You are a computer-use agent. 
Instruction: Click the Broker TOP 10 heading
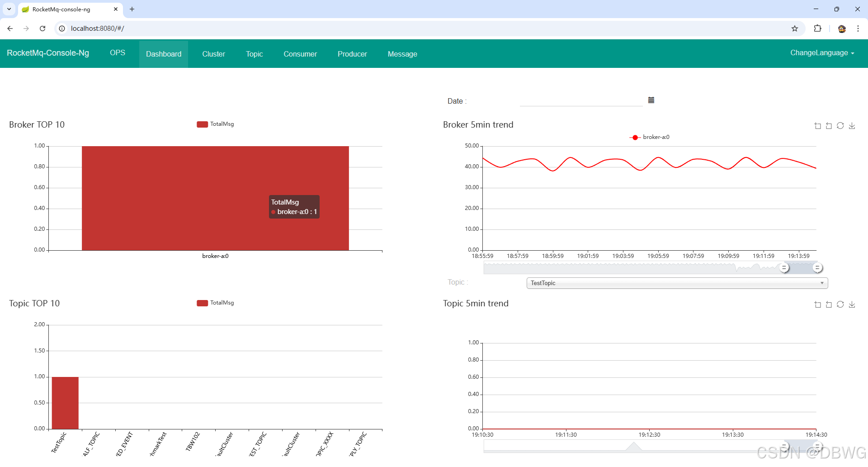[37, 124]
